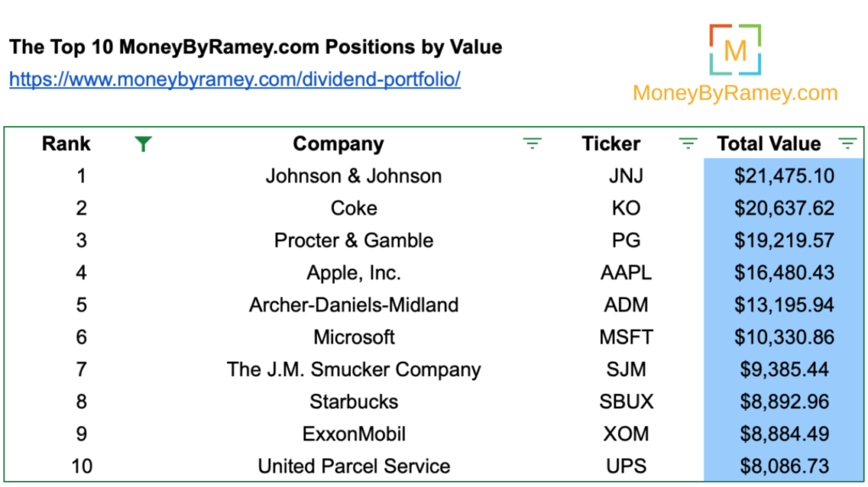The height and width of the screenshot is (487, 868).
Task: Select the Johnson & Johnson cell
Action: pos(353,176)
